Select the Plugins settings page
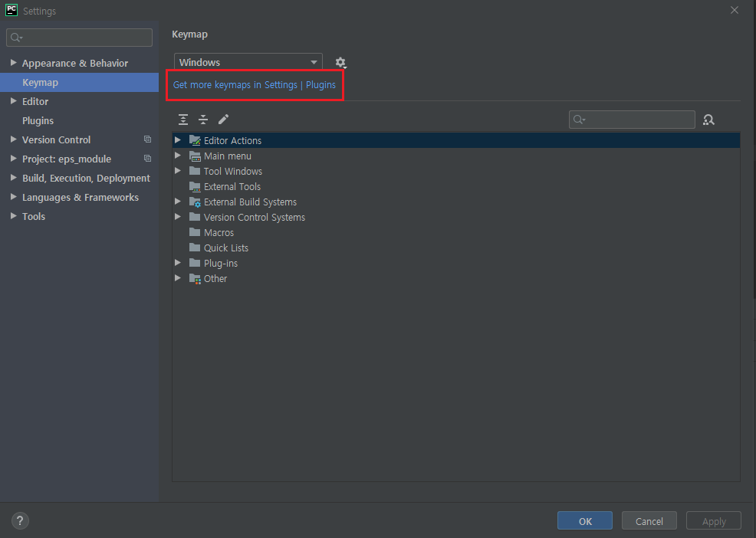The width and height of the screenshot is (756, 538). pyautogui.click(x=38, y=120)
